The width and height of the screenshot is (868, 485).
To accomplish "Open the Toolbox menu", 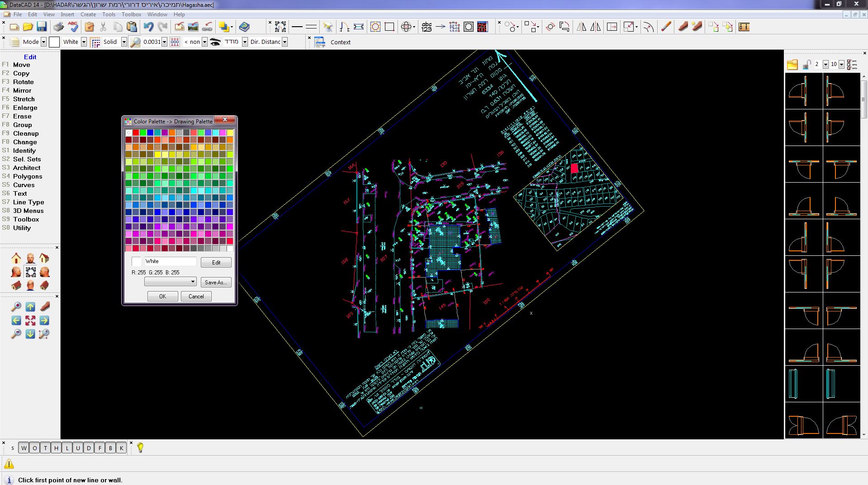I will [131, 14].
